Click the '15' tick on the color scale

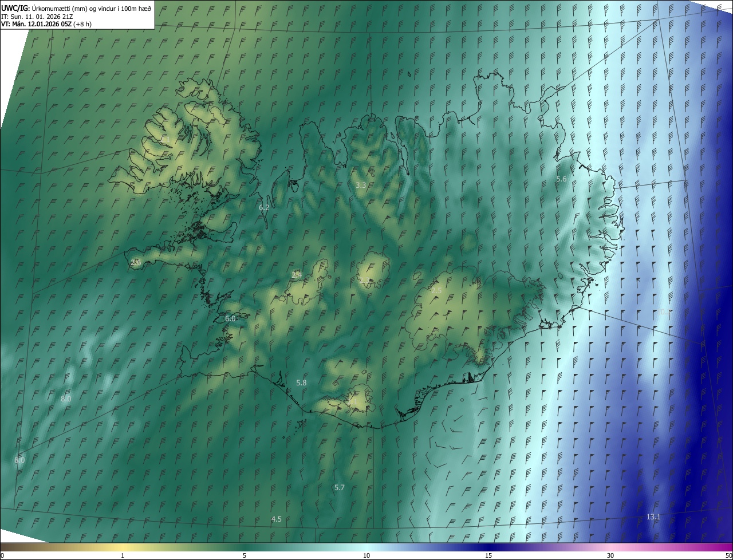[488, 556]
